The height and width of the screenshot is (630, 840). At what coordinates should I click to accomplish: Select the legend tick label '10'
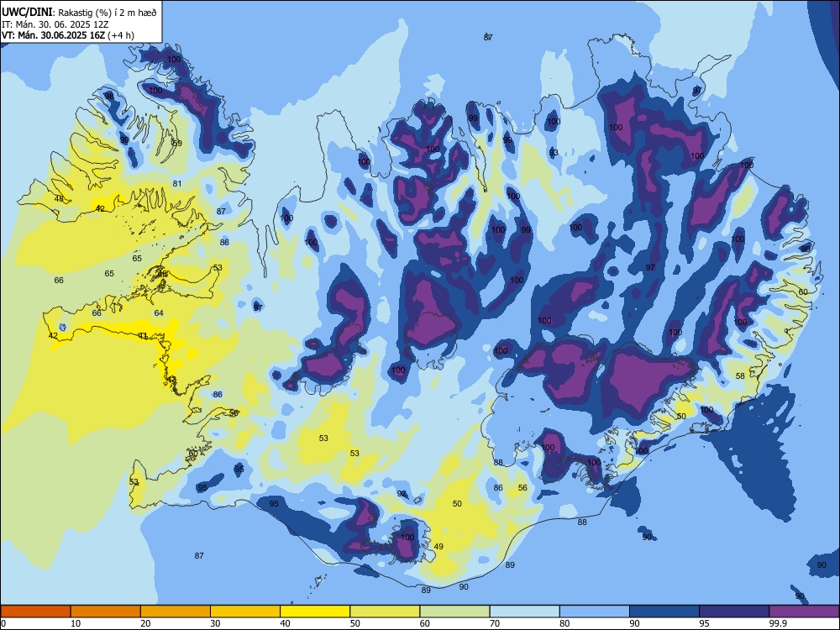coord(76,623)
